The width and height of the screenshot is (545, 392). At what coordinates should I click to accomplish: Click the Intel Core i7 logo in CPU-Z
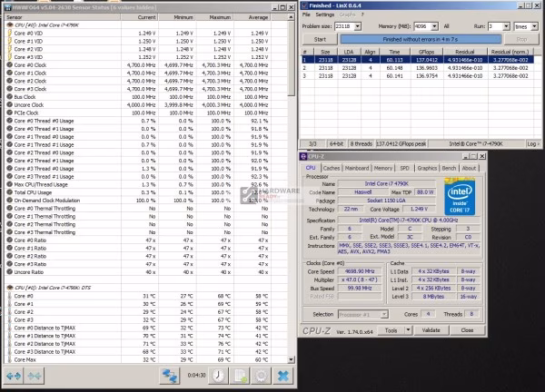tap(460, 197)
